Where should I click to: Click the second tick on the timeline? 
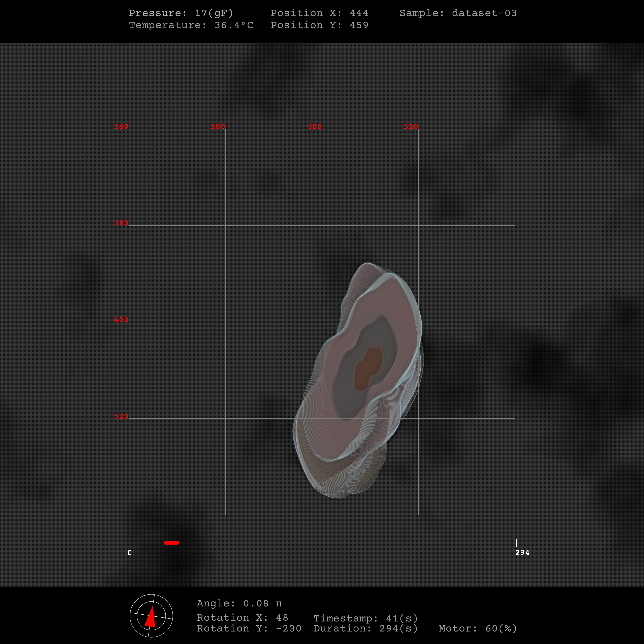tap(258, 543)
